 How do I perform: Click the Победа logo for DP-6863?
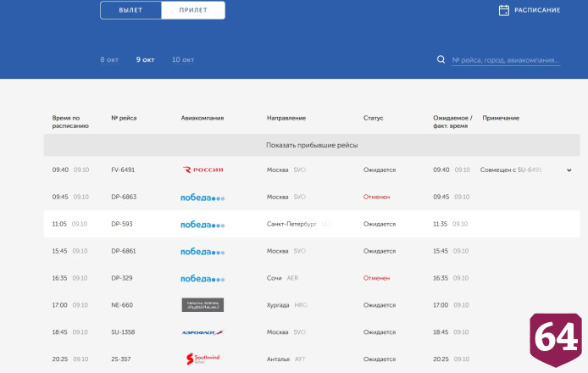pos(202,198)
